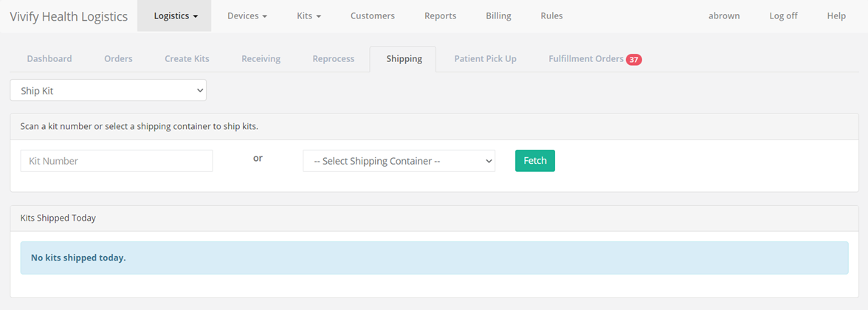Go to the Reprocess tab
868x310 pixels.
(x=334, y=59)
